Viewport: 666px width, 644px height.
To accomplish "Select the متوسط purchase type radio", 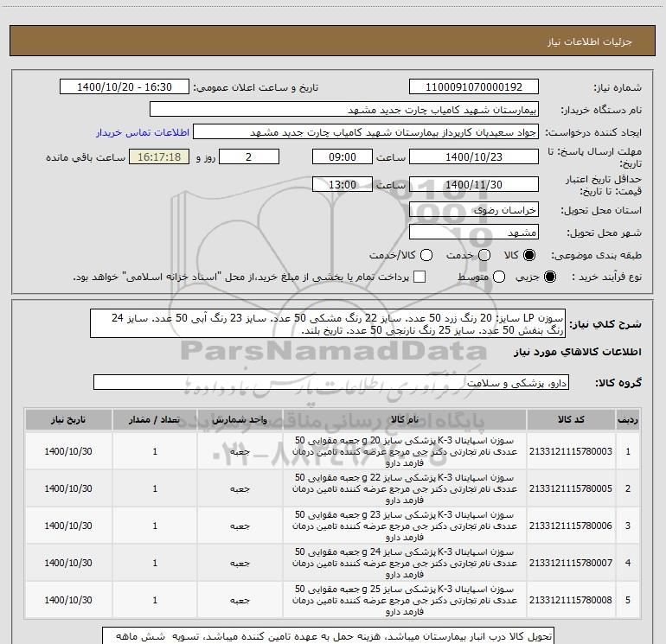I will (499, 277).
